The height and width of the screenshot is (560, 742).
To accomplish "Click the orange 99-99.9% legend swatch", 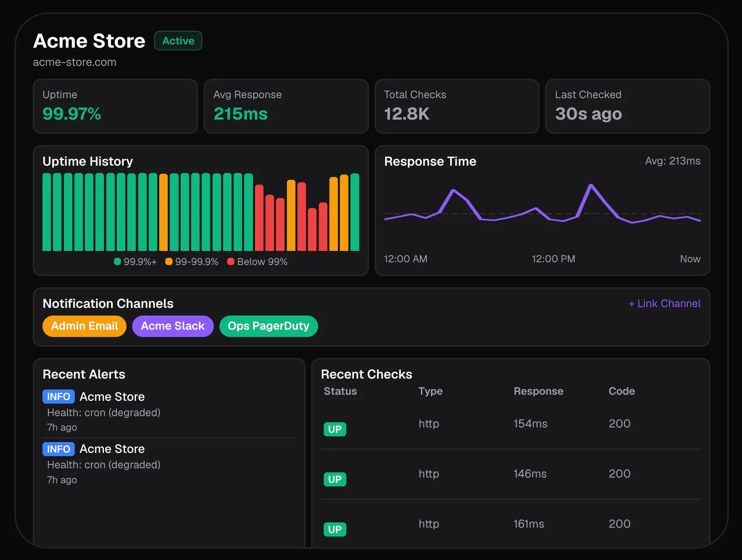I will (169, 261).
